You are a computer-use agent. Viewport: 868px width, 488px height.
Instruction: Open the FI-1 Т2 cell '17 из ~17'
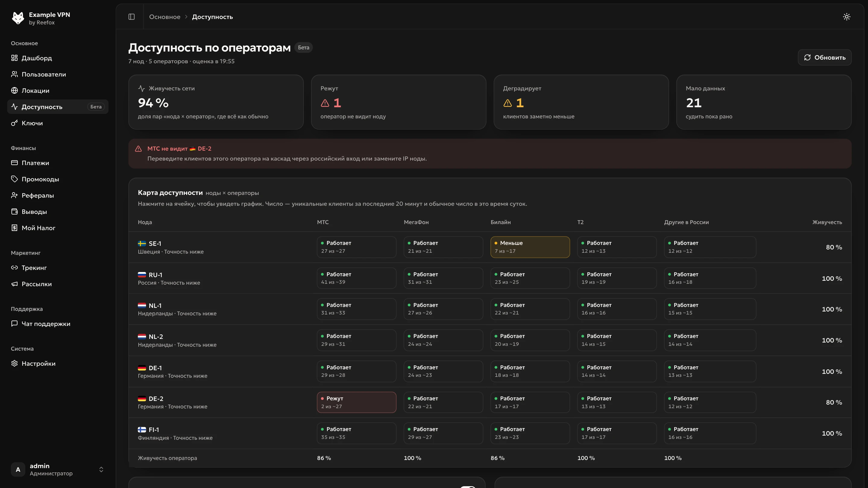coord(617,433)
